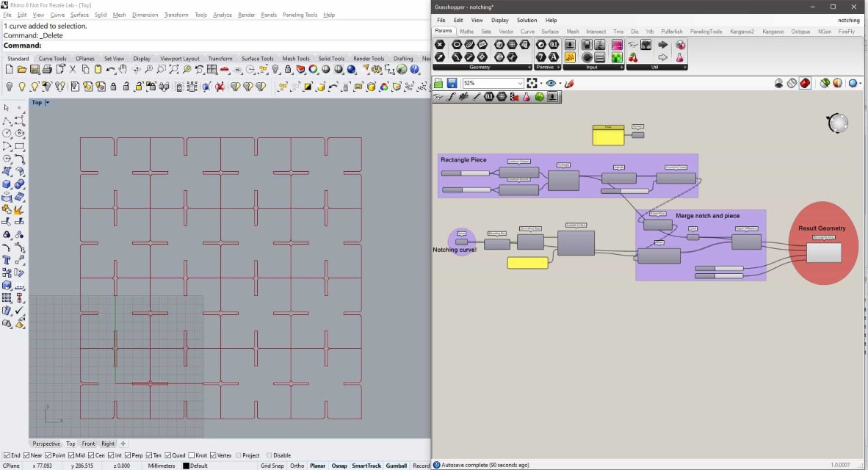868x470 pixels.
Task: Toggle the End osnap checkbox
Action: tap(7, 455)
